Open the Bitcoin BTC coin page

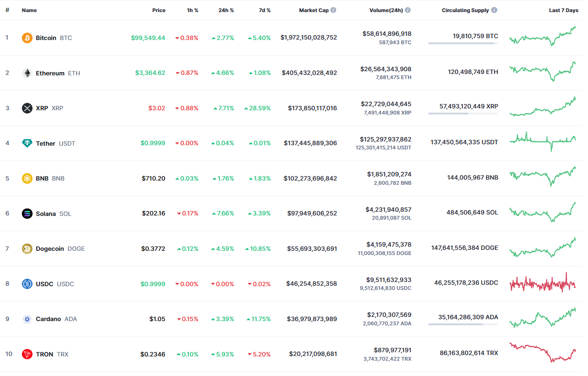coord(47,38)
